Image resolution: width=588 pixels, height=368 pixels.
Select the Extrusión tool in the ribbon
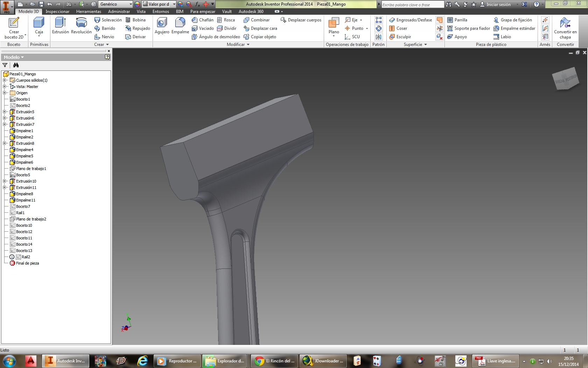pos(61,26)
